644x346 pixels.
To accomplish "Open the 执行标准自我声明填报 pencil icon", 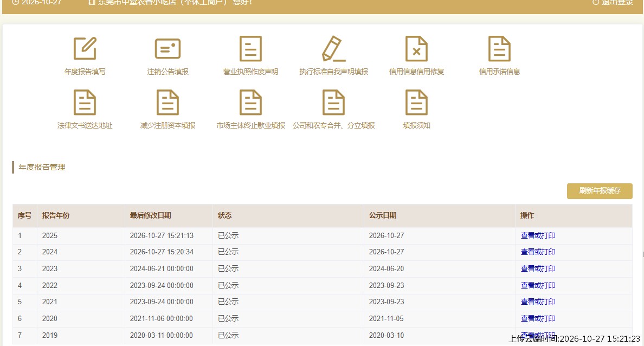I will tap(333, 48).
